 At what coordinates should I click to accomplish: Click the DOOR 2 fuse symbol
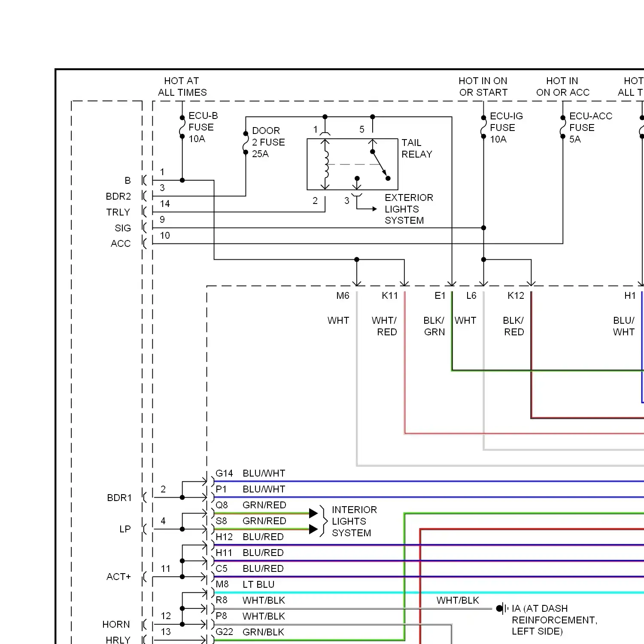coord(246,143)
